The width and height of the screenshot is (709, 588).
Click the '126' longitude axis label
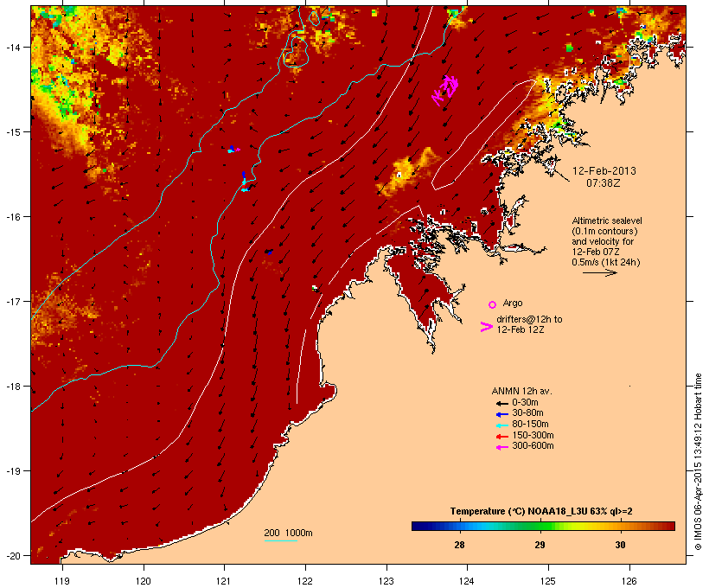pos(629,581)
